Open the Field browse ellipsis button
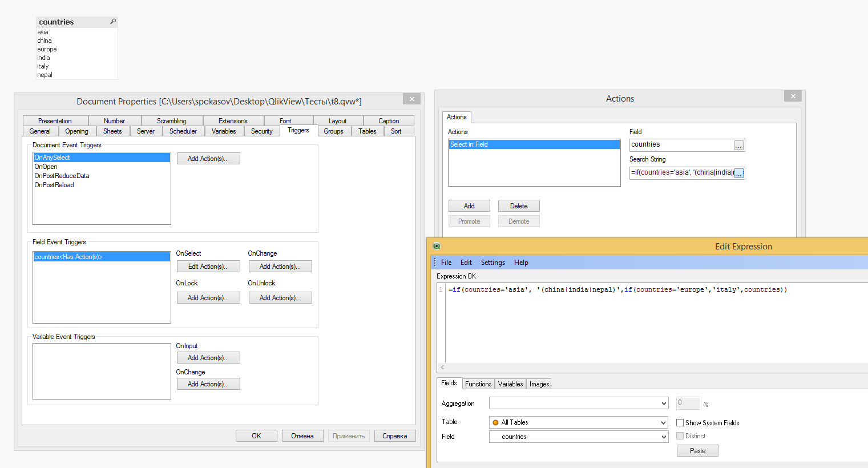Image resolution: width=868 pixels, height=468 pixels. pyautogui.click(x=738, y=146)
